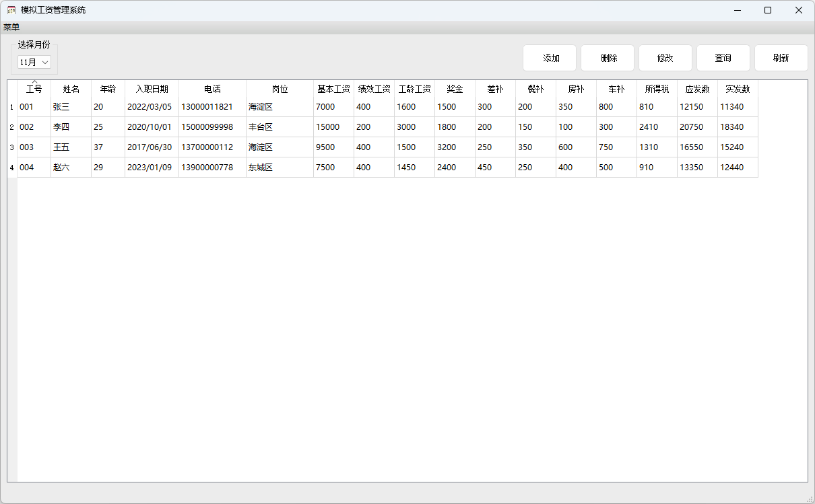Screen dimensions: 815x504
Task: Open the month dropdown showing 11月
Action: (34, 62)
